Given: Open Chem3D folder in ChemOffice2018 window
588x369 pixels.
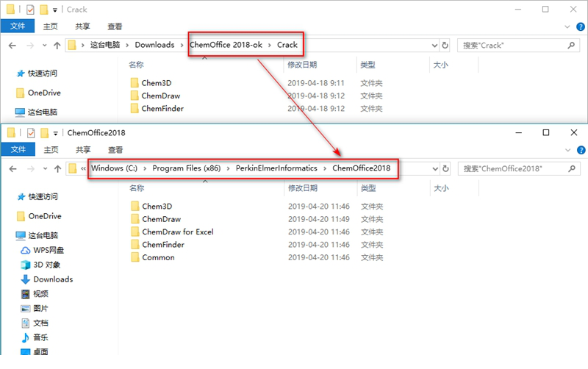Looking at the screenshot, I should click(x=157, y=207).
